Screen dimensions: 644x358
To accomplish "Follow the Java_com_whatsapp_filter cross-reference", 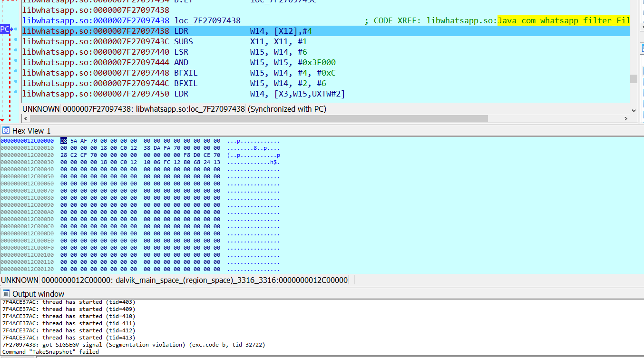I will click(563, 21).
